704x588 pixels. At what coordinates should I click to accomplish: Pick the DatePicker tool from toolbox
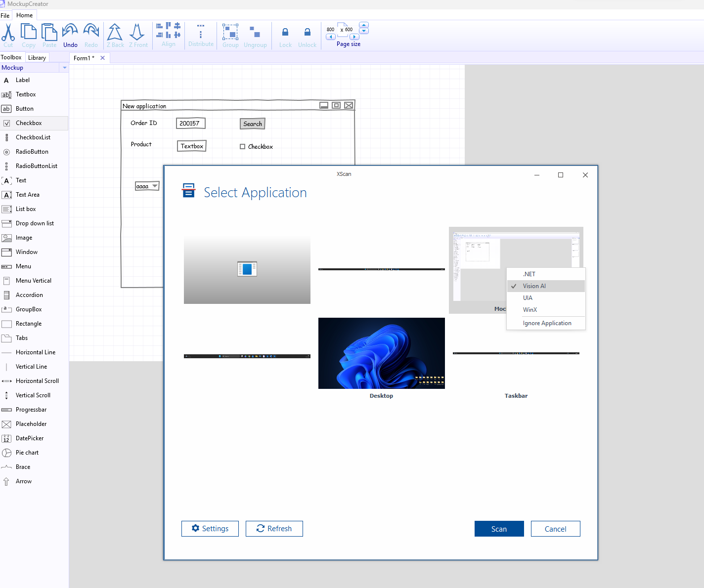29,438
